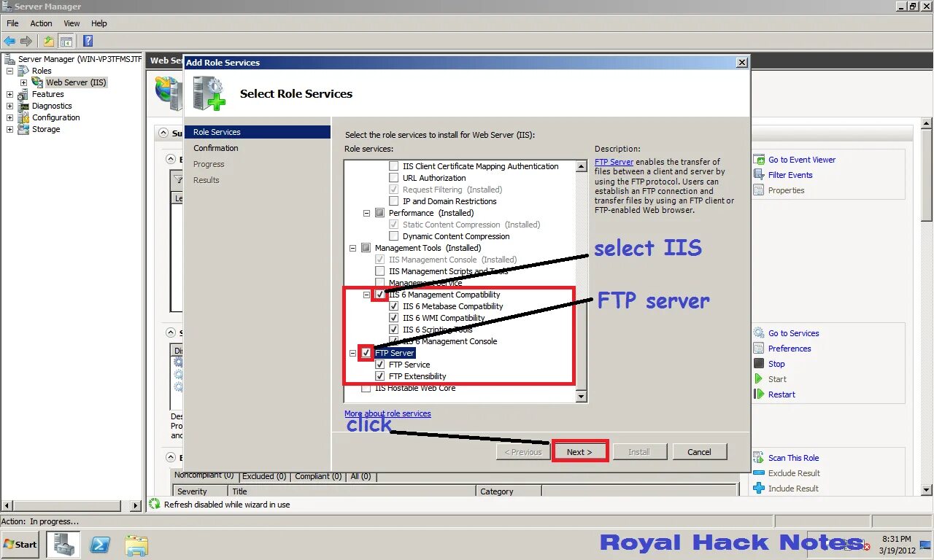Click the Go to Services gear icon
This screenshot has height=560, width=934.
[759, 333]
